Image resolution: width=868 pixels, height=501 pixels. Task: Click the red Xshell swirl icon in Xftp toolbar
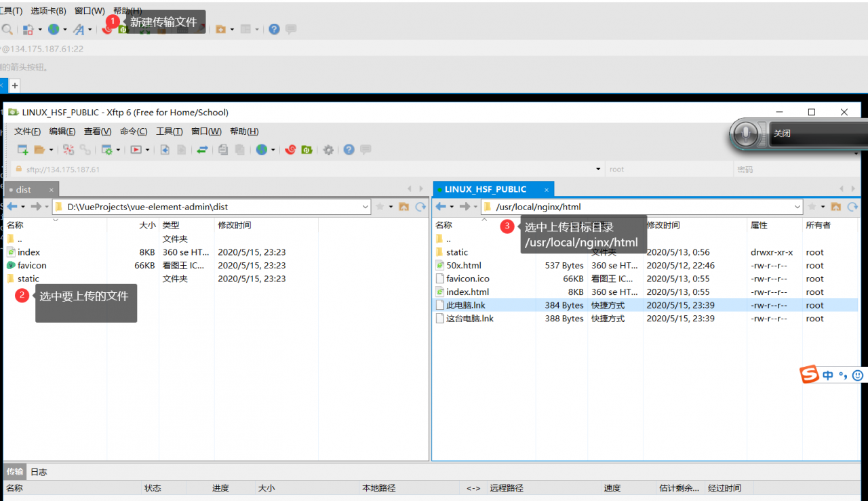[290, 150]
